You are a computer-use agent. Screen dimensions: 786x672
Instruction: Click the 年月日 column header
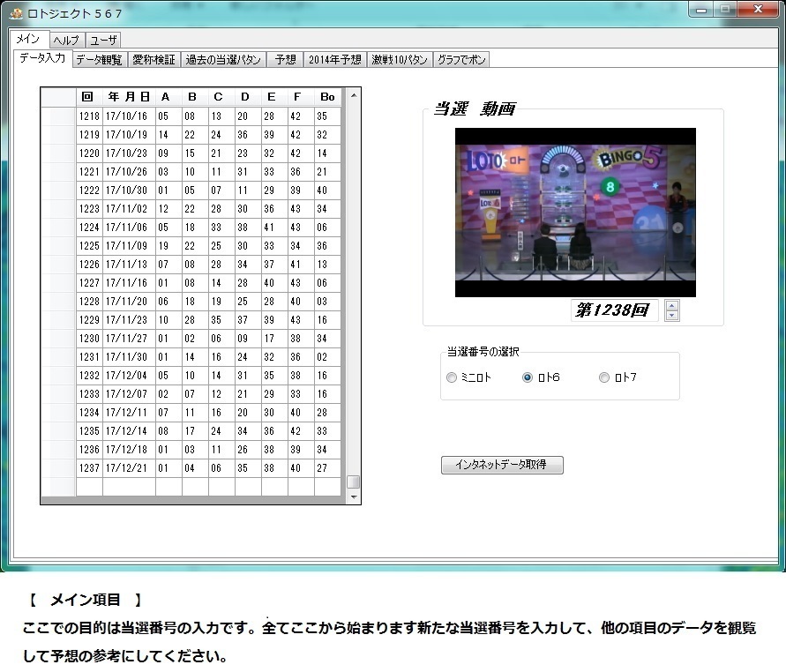[129, 97]
